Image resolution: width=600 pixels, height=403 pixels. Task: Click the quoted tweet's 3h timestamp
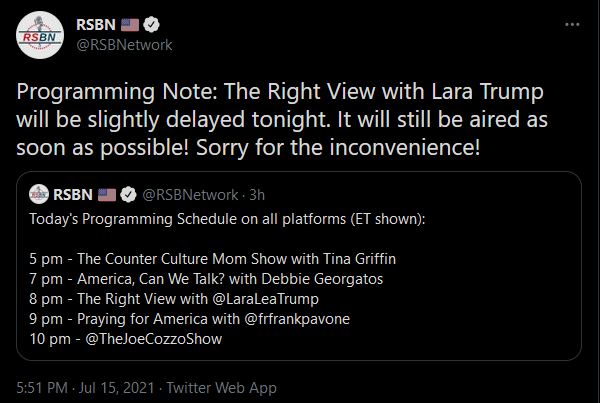point(257,195)
